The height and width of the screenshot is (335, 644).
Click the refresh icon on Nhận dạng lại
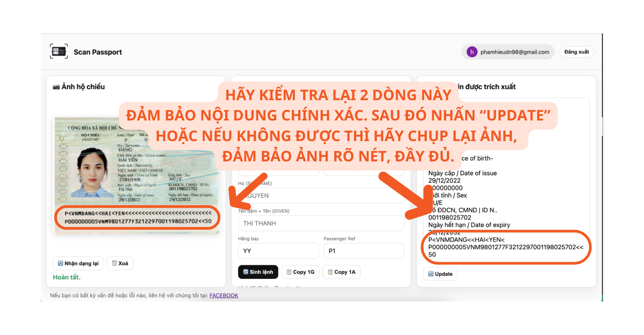pos(60,263)
